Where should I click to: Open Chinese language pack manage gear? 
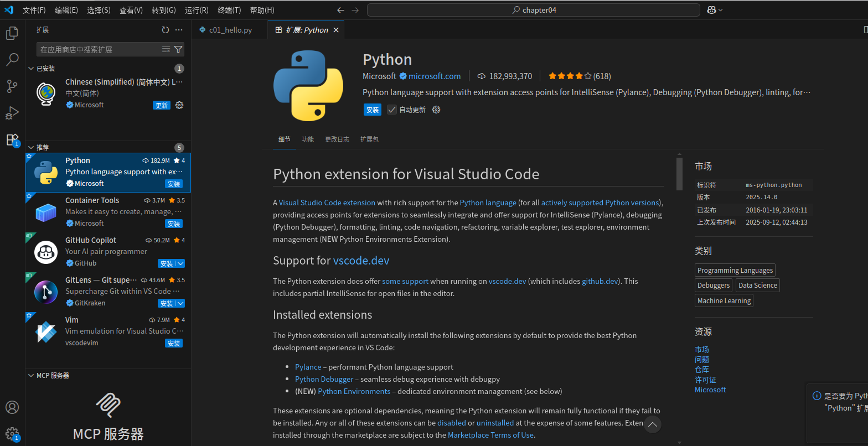179,105
